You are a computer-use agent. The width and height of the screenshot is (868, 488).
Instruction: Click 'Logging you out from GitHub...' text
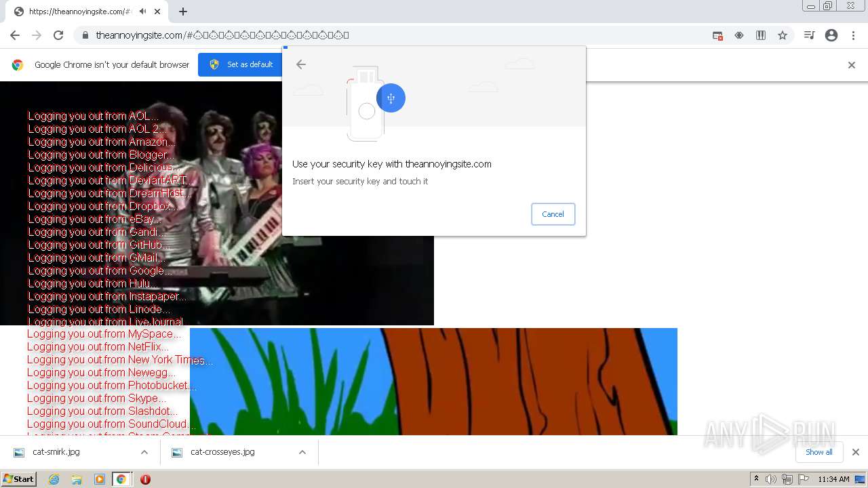pos(99,245)
